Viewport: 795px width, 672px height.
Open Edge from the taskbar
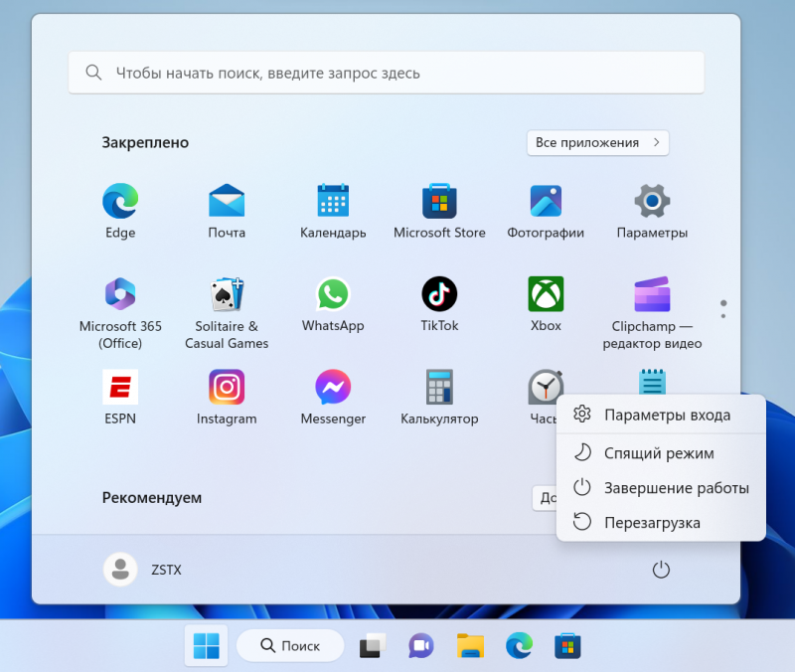pos(519,645)
